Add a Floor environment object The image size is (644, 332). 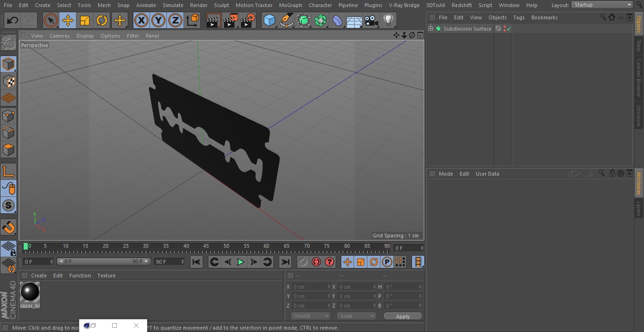tap(354, 20)
